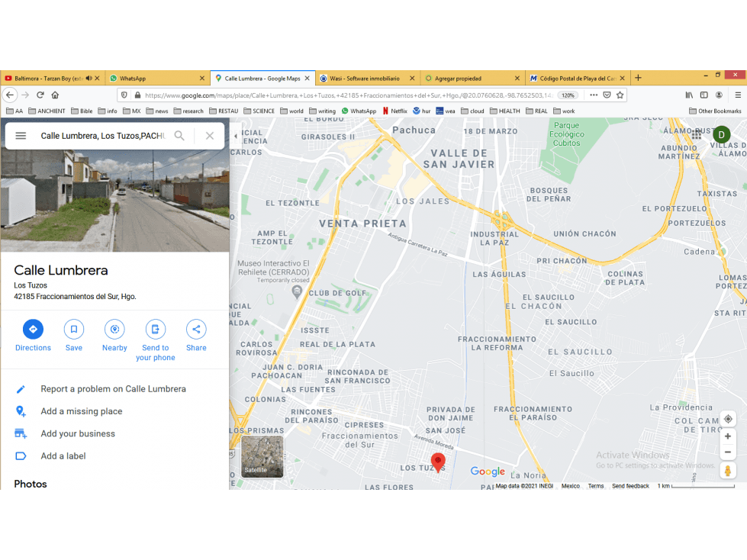The width and height of the screenshot is (747, 560).
Task: Zoom in the map with plus button
Action: (x=728, y=436)
